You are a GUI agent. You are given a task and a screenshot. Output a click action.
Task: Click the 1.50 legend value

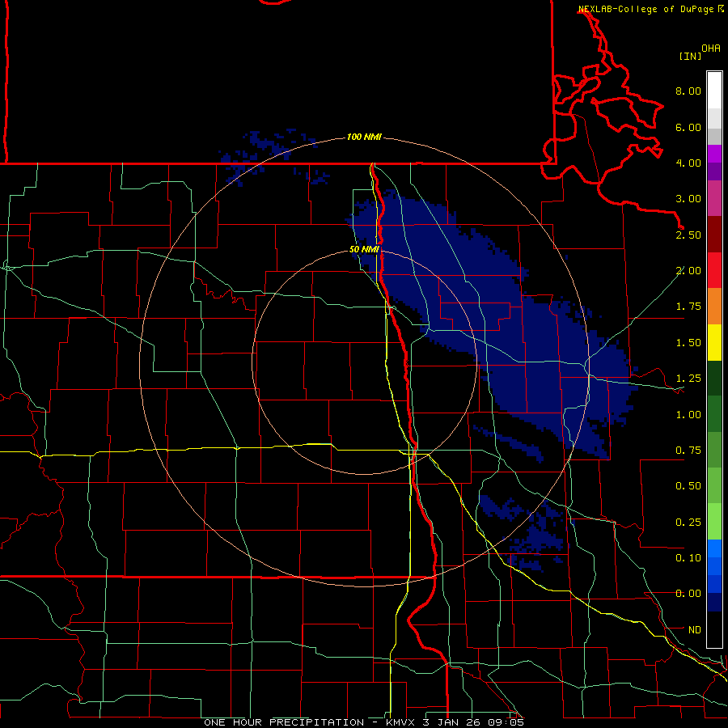coord(688,343)
